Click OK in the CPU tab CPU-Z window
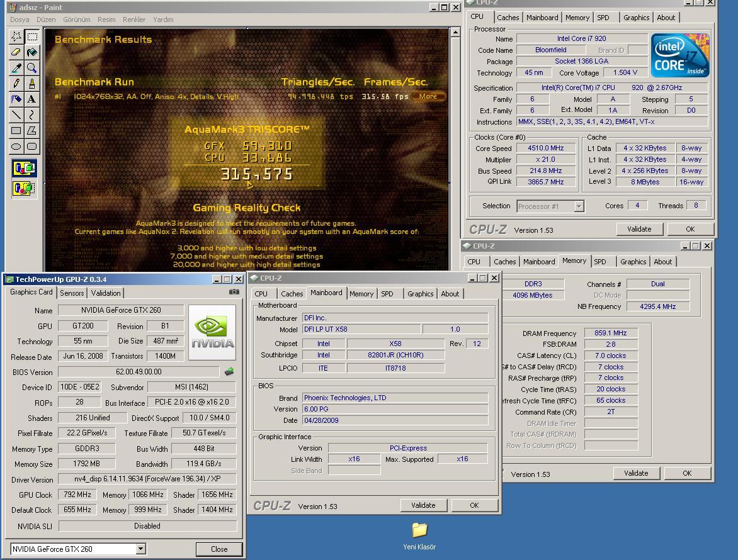Screen dimensions: 738x560 (x=690, y=229)
